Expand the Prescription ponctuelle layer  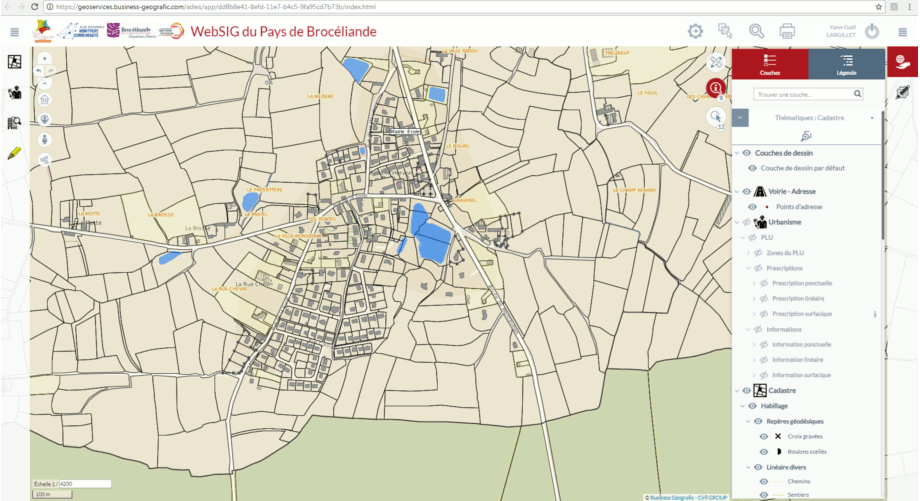click(753, 284)
